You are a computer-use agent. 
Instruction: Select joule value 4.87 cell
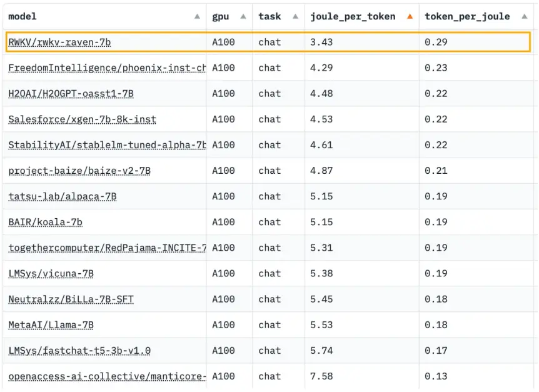tap(361, 171)
